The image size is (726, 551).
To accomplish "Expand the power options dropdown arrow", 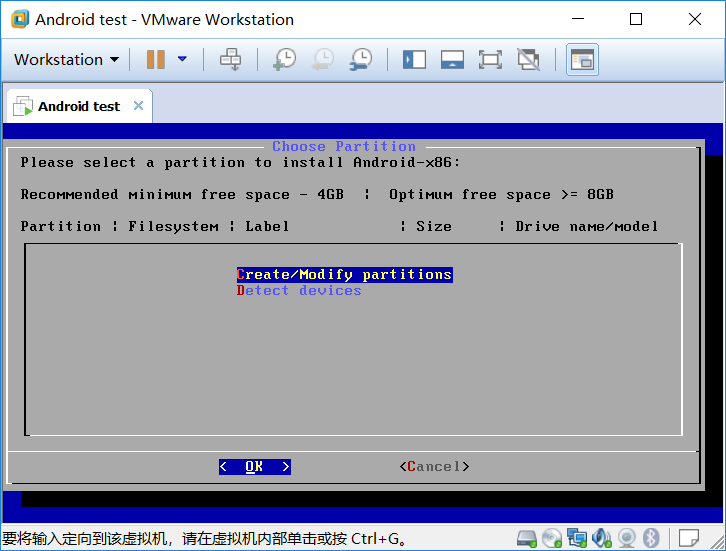I will [182, 59].
